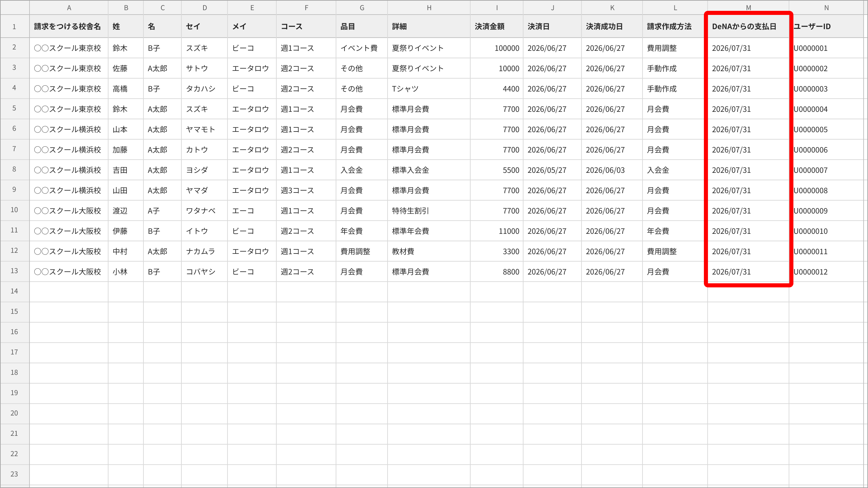This screenshot has width=868, height=488.
Task: Select the row 1 number header
Action: (x=15, y=26)
